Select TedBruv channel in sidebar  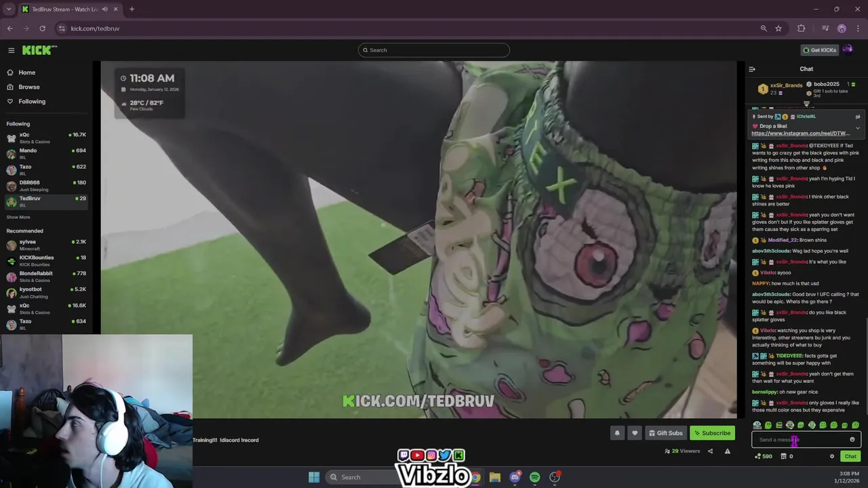click(46, 201)
